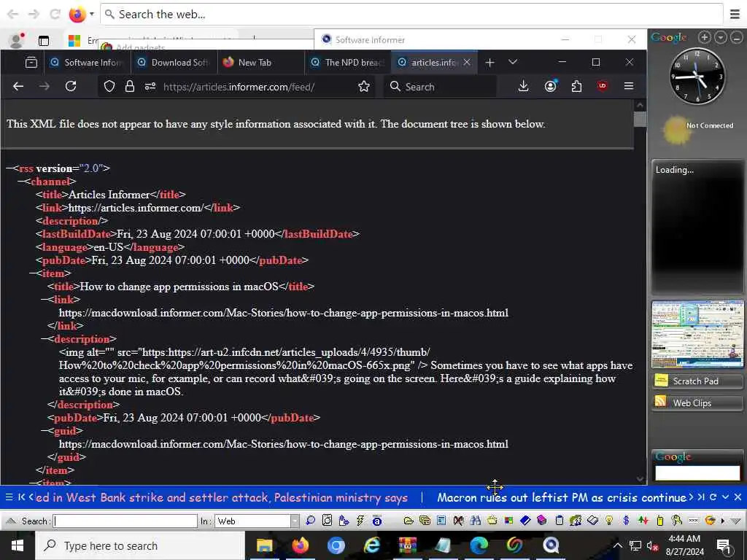Open the Firefox logo dropdown in top bar
This screenshot has height=560, width=747.
coord(92,15)
